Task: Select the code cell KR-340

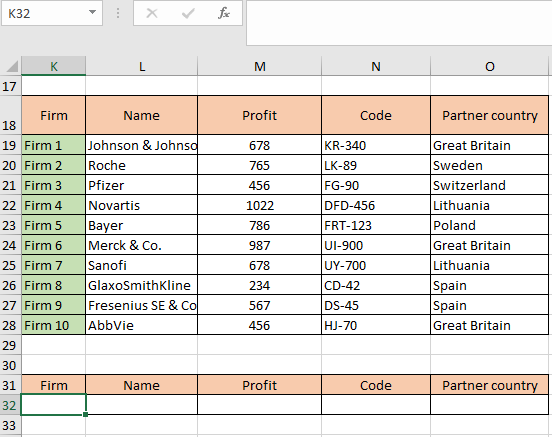Action: tap(376, 145)
